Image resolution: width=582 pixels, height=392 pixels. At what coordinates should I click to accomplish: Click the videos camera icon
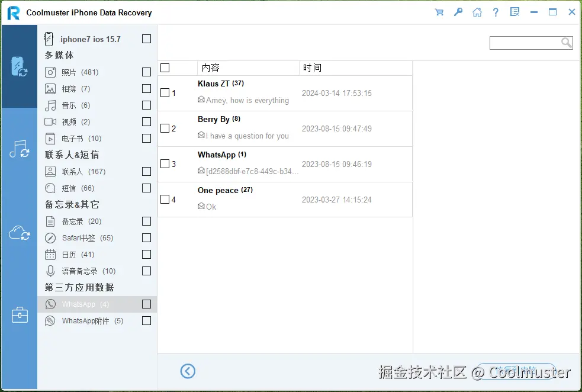[x=50, y=122]
